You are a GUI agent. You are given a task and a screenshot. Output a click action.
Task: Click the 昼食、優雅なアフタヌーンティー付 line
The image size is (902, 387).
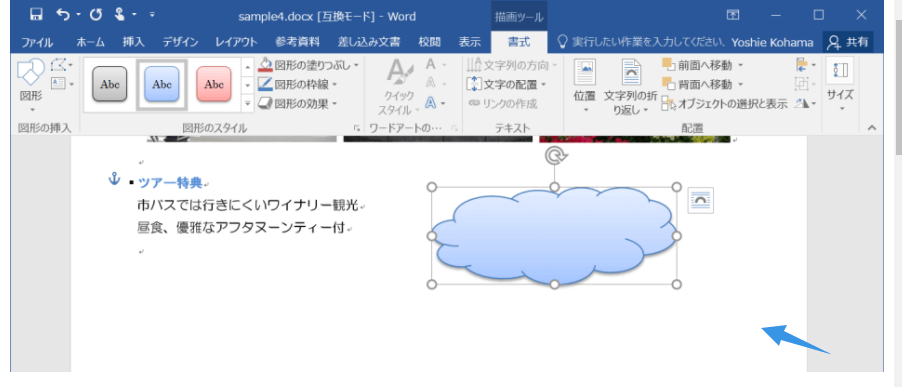pos(240,228)
